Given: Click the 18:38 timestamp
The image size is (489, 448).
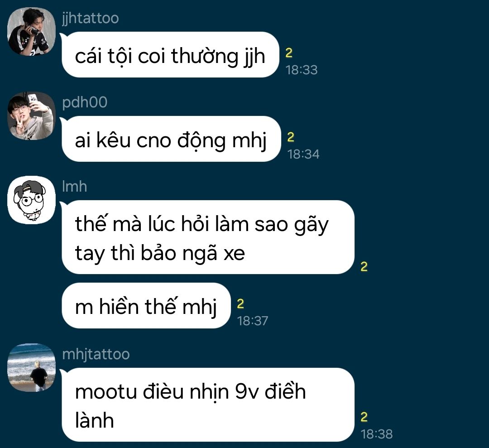Looking at the screenshot, I should (x=377, y=434).
